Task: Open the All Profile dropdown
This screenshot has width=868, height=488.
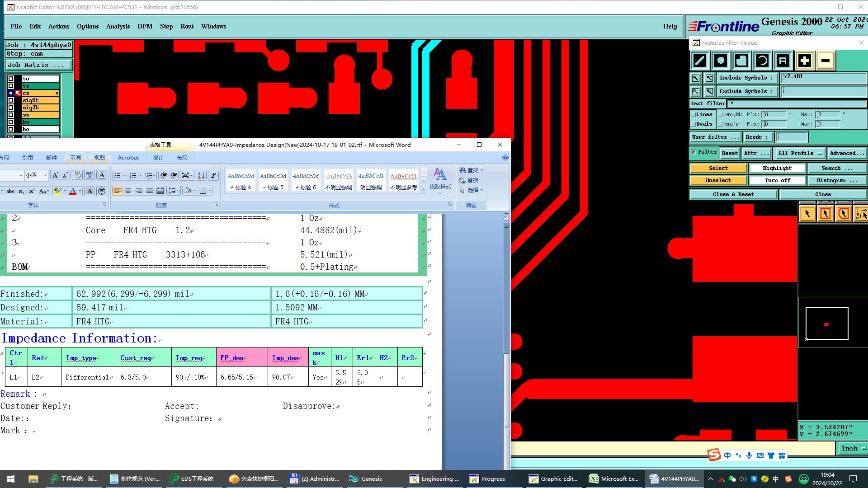Action: (799, 153)
